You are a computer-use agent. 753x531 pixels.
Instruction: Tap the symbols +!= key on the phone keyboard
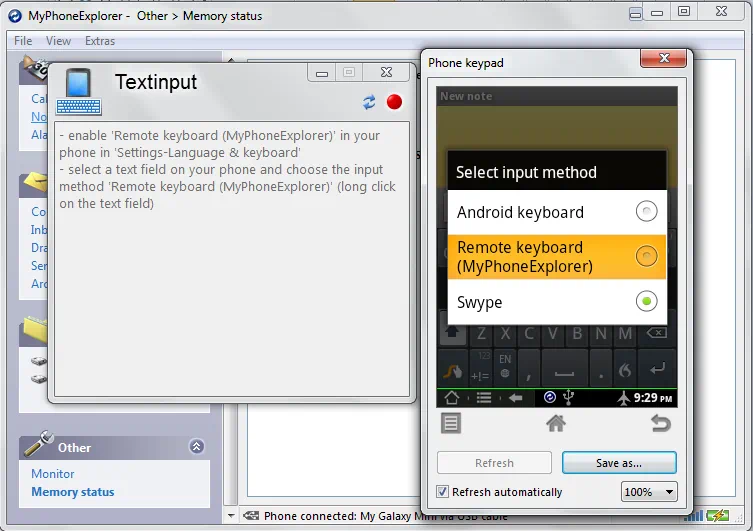(x=480, y=369)
